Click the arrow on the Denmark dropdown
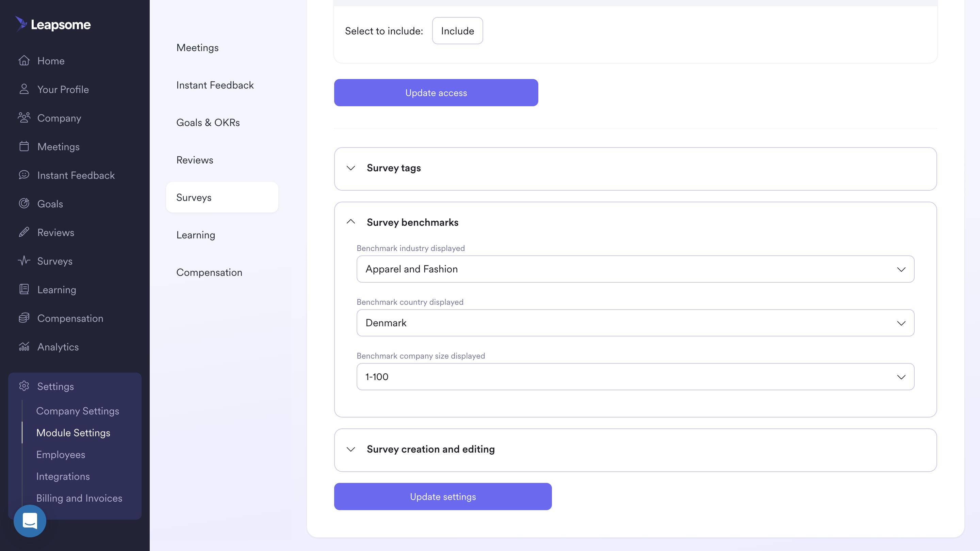The height and width of the screenshot is (551, 980). [x=901, y=323]
